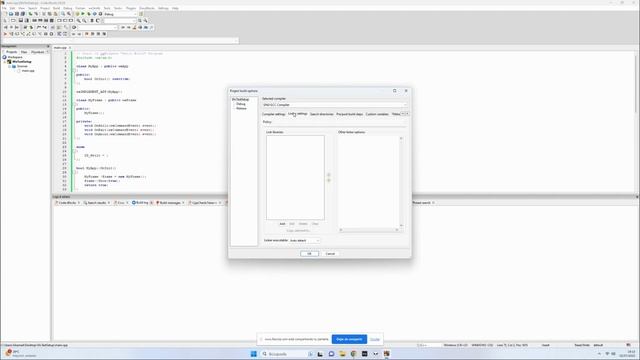
Task: Move selected library down with arrow button
Action: click(329, 180)
